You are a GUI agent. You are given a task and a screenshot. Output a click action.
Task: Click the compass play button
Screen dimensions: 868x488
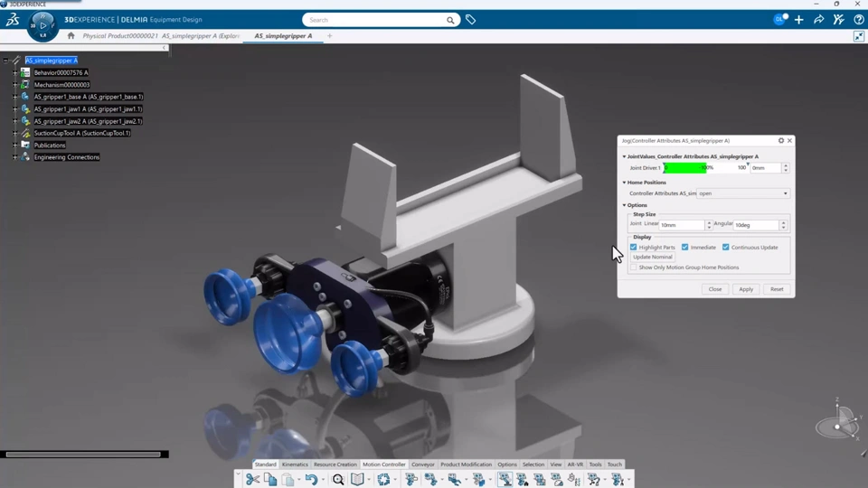click(x=42, y=25)
